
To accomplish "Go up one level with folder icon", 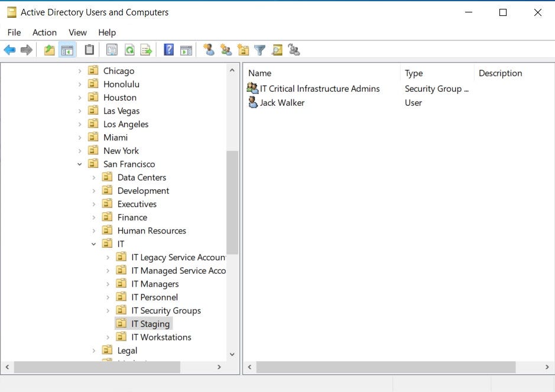I will point(49,50).
